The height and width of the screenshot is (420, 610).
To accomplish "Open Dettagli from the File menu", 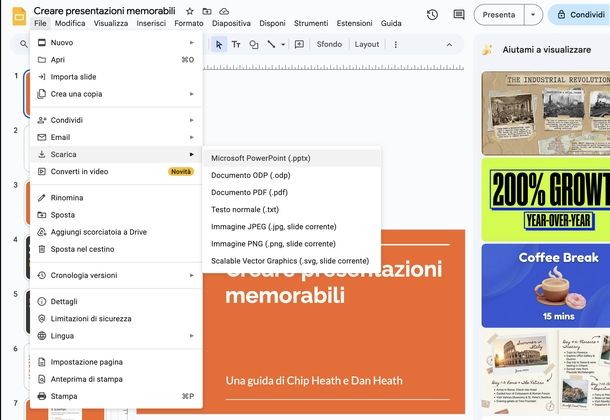I will point(116,301).
